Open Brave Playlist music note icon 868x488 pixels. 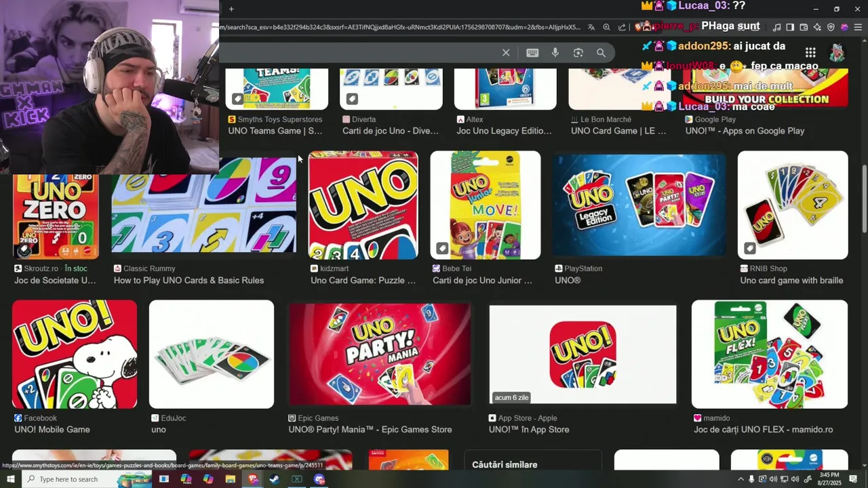(777, 27)
